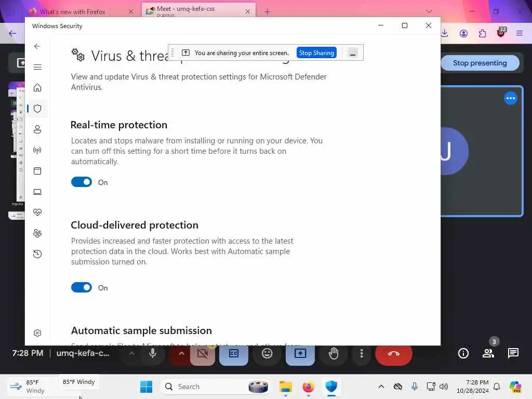Toggle captions in Meet
The height and width of the screenshot is (399, 532).
tap(234, 354)
